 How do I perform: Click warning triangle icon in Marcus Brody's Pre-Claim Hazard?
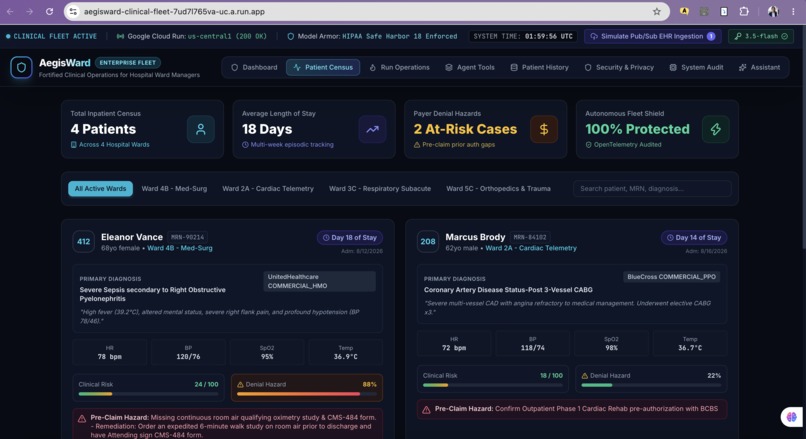click(x=426, y=410)
